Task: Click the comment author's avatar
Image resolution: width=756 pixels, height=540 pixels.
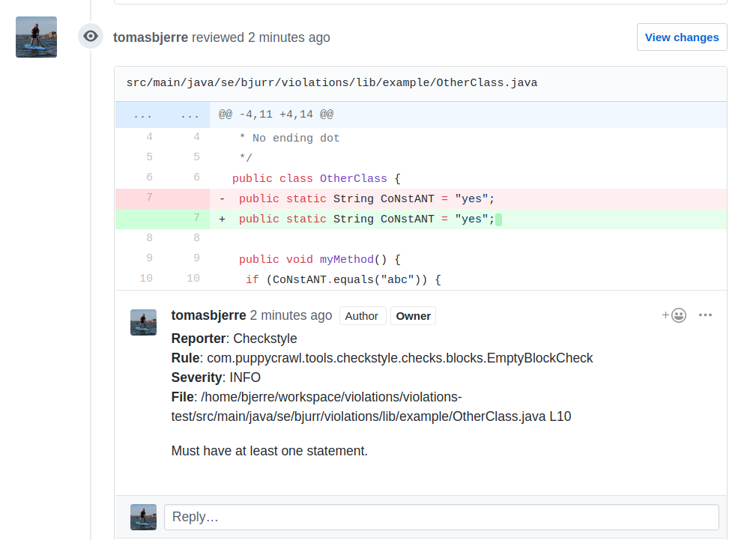Action: pyautogui.click(x=143, y=322)
